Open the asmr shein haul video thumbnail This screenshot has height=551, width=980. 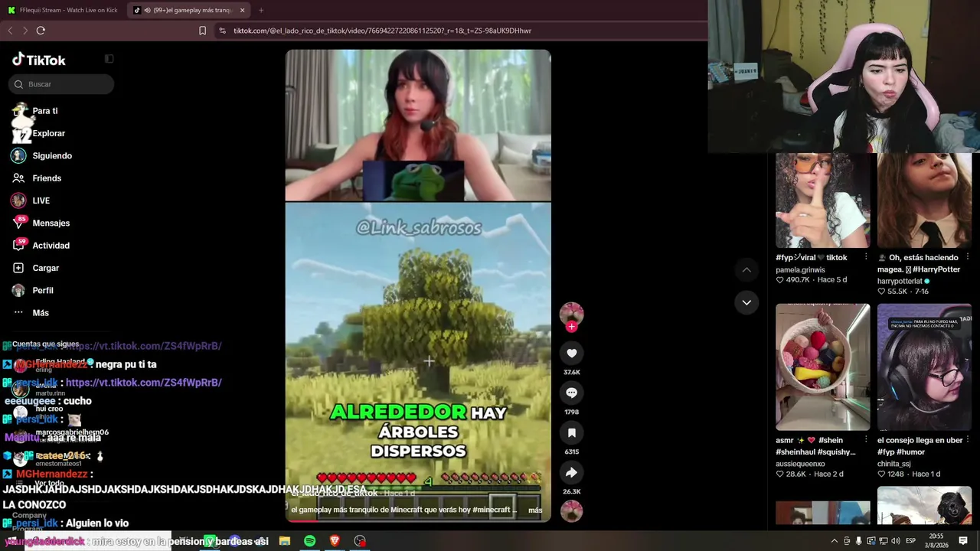coord(822,367)
